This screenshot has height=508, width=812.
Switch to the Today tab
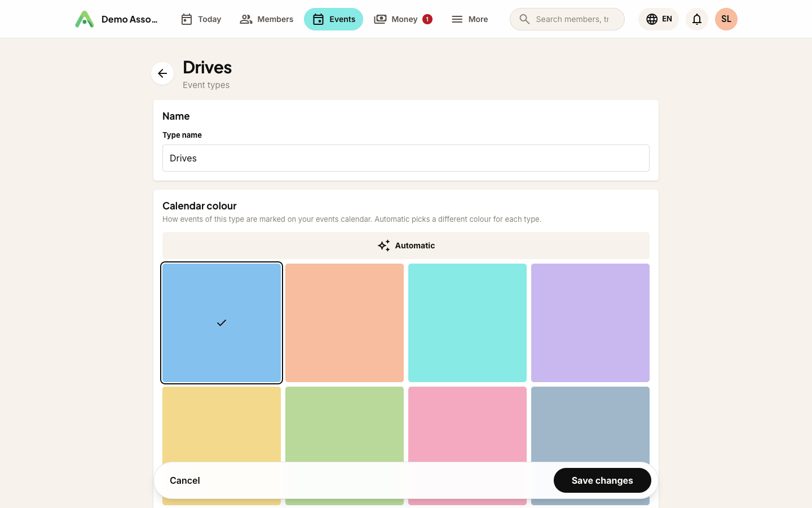(201, 19)
